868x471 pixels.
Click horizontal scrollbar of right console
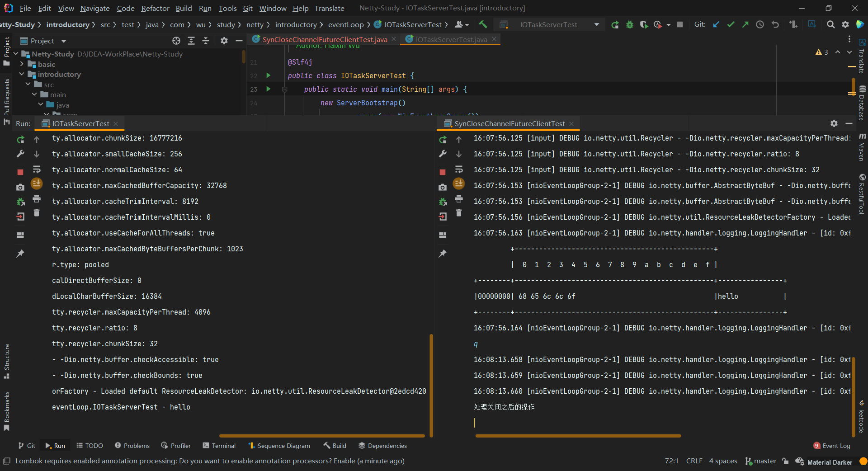[578, 436]
